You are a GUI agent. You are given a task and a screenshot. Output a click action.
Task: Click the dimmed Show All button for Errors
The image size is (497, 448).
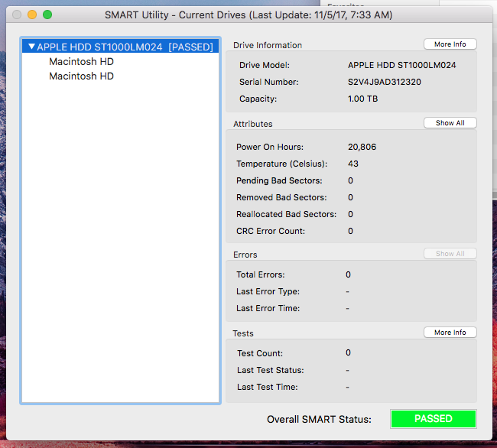[x=450, y=254]
